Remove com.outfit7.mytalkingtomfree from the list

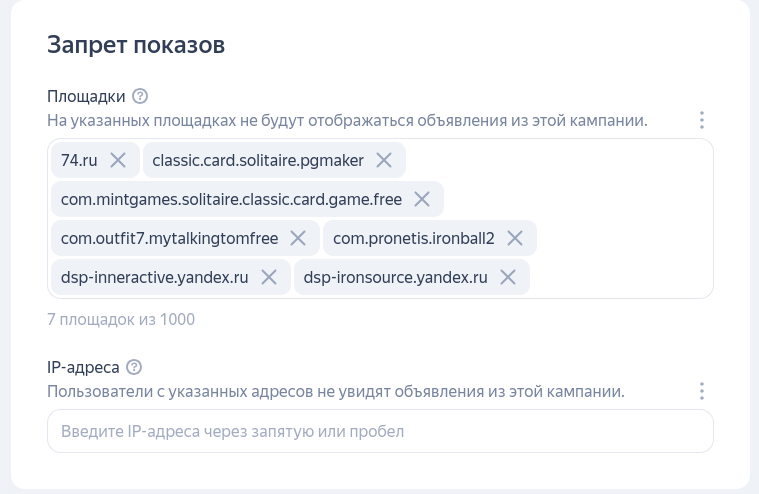(298, 238)
